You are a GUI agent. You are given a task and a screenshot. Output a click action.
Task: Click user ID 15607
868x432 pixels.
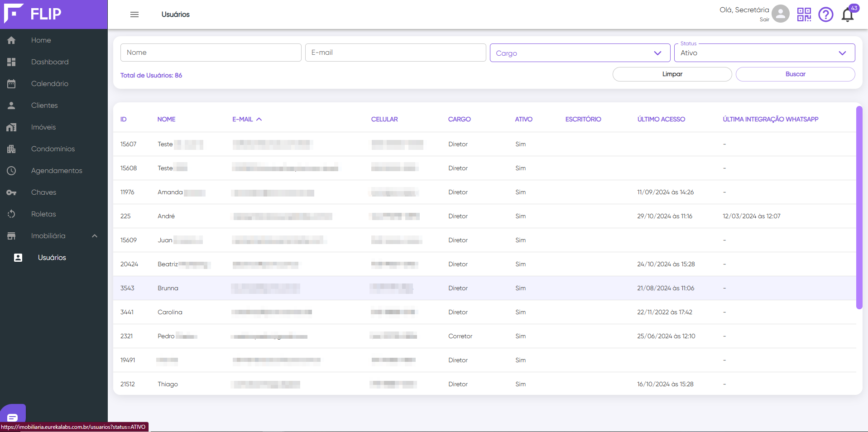pyautogui.click(x=128, y=144)
